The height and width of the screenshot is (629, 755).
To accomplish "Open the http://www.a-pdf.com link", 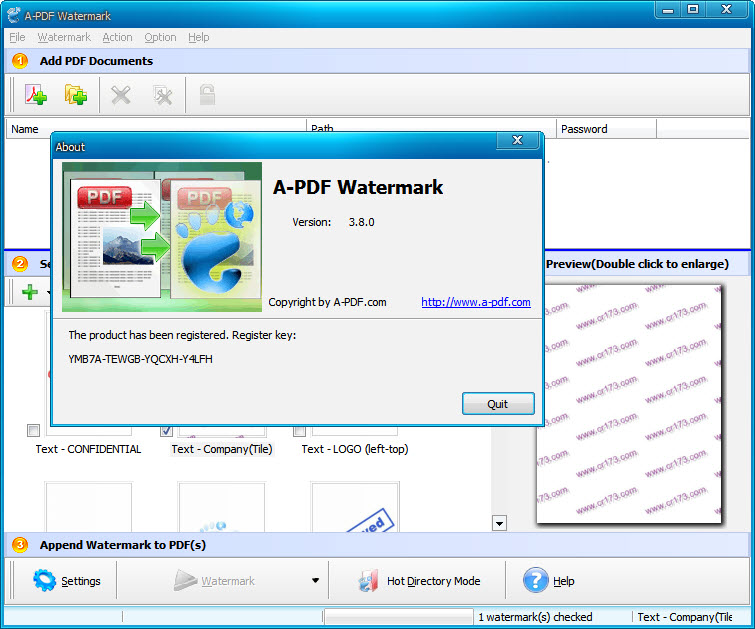I will (x=476, y=302).
